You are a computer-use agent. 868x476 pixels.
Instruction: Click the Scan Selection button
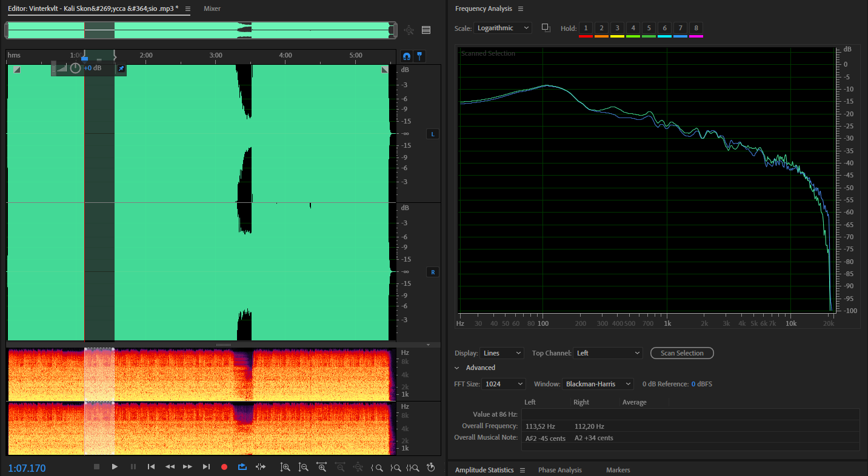coord(682,353)
